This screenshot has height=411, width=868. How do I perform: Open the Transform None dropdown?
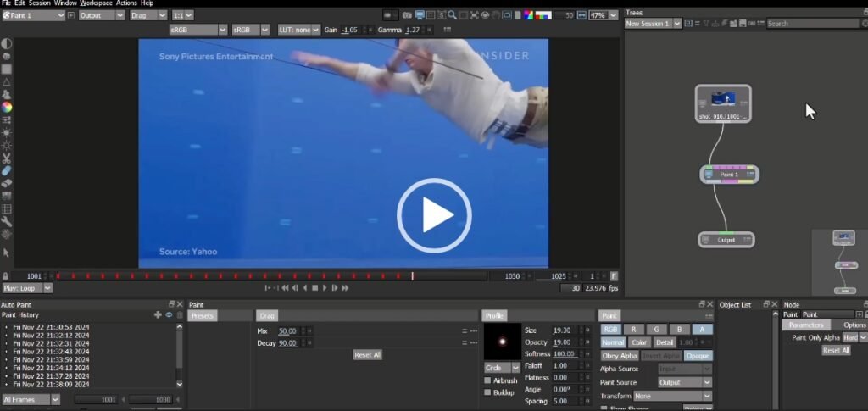coord(672,396)
